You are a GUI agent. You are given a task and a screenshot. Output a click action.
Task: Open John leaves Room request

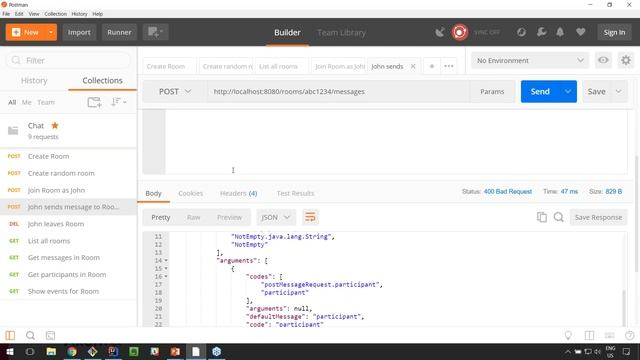(69, 224)
